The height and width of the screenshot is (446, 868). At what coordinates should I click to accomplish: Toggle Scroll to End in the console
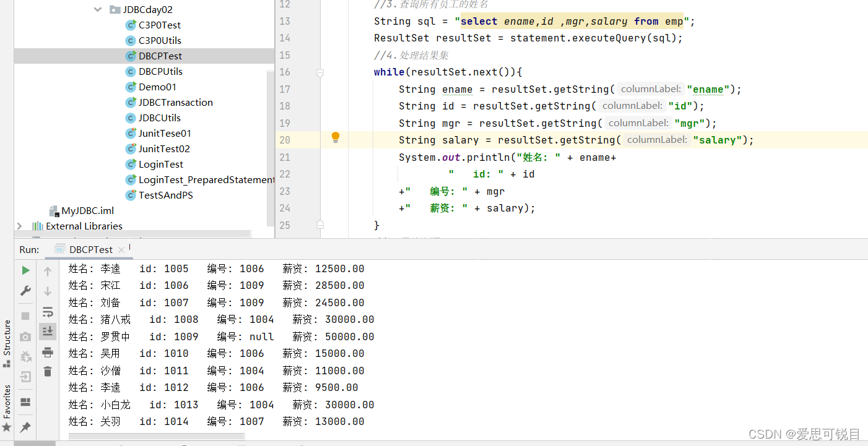48,330
